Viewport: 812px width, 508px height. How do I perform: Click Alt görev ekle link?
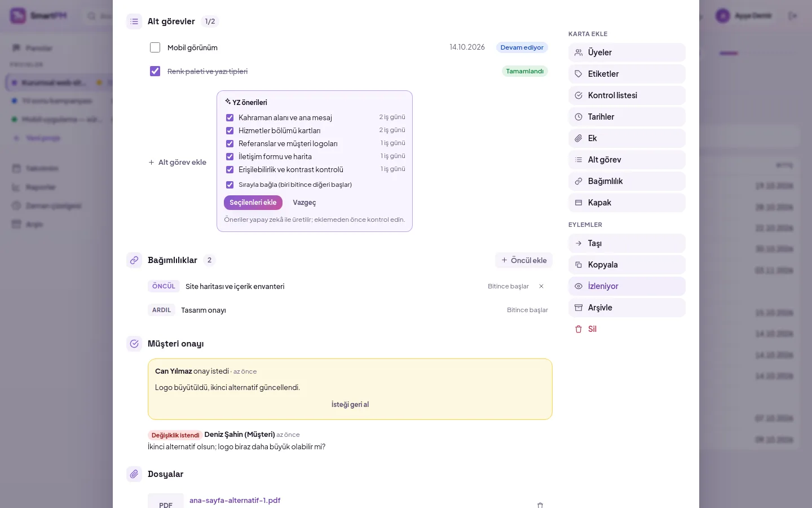pyautogui.click(x=177, y=162)
